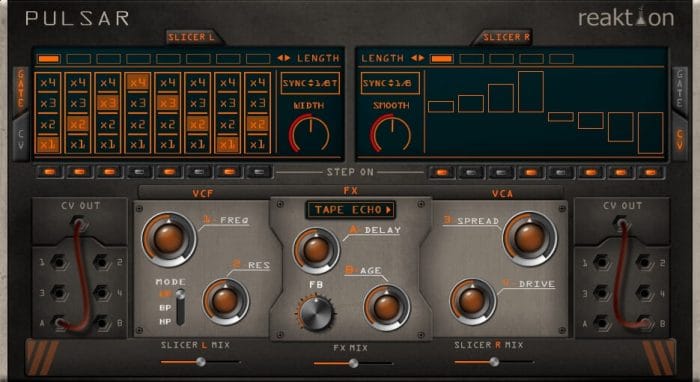Select the CV tab beside Slicer L

[21, 139]
